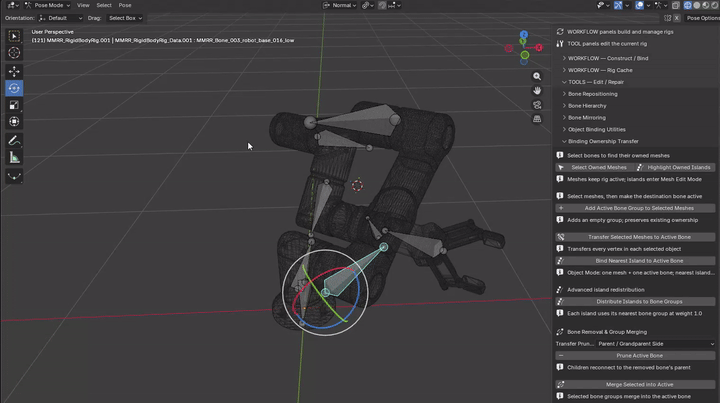Expand Bone Repositioning subpanel

coord(592,94)
